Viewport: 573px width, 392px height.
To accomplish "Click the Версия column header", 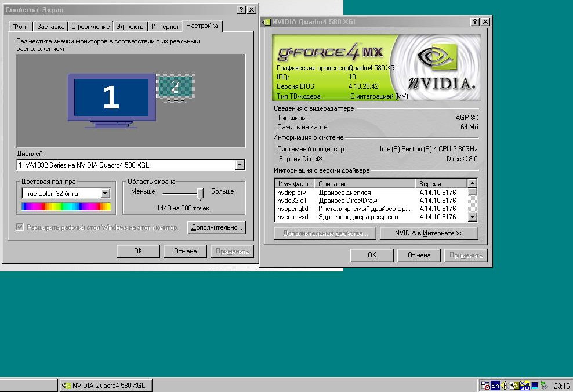I will (441, 184).
